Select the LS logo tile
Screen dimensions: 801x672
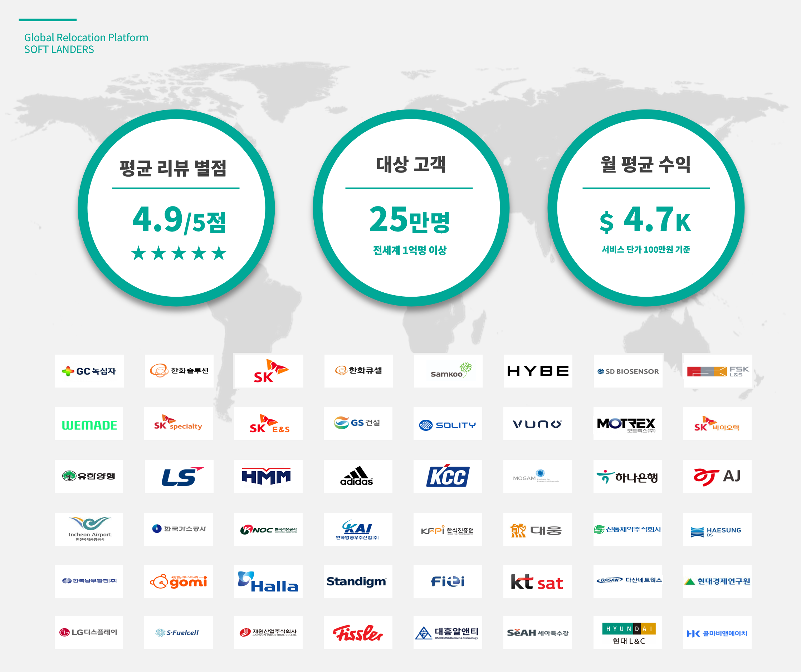[x=179, y=476]
